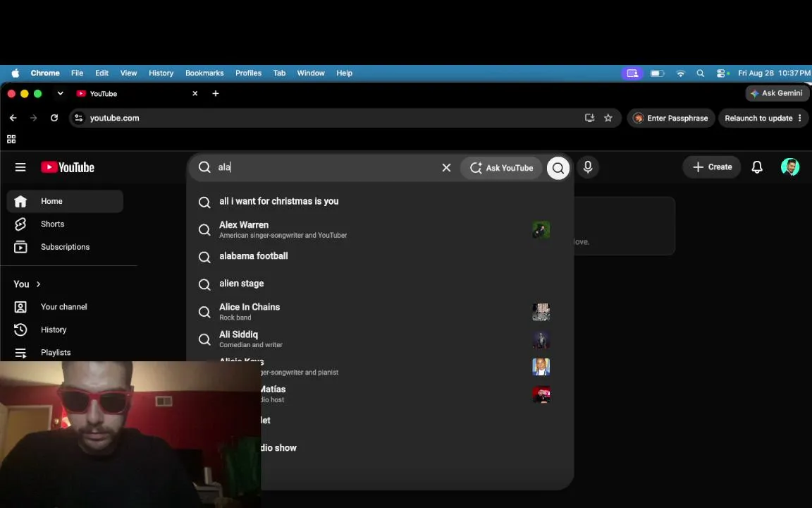Image resolution: width=812 pixels, height=508 pixels.
Task: Bookmark this page with the star icon
Action: 608,118
